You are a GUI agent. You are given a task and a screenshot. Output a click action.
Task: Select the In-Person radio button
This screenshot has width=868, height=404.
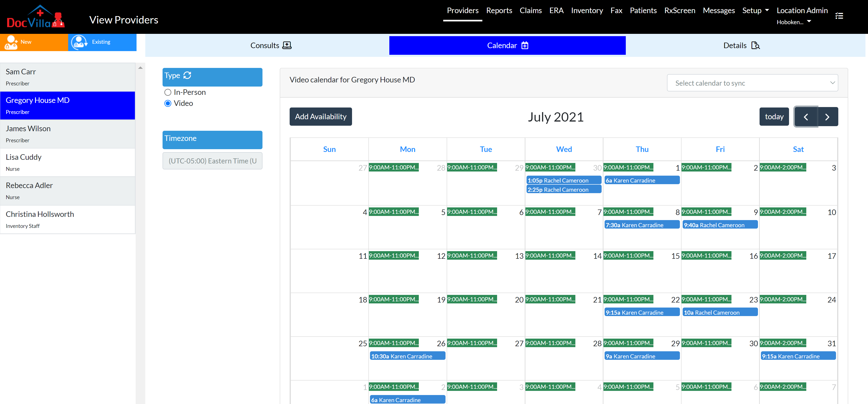coord(168,92)
